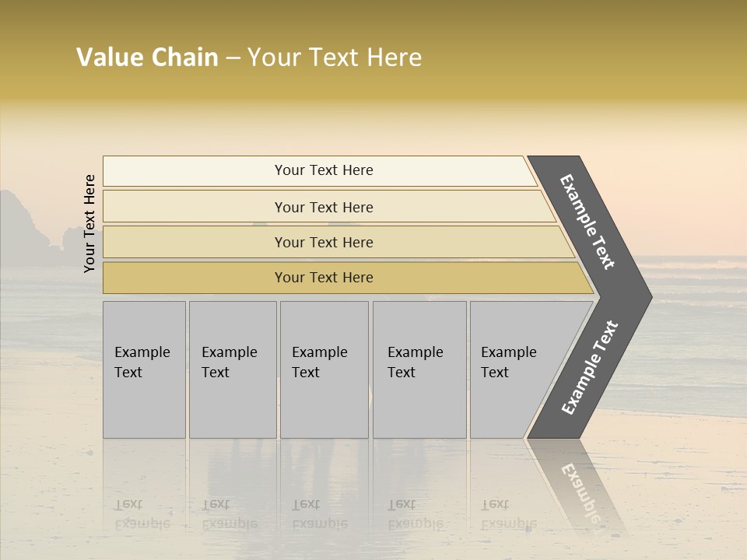Image resolution: width=747 pixels, height=560 pixels.
Task: Select the second gray "Example Text" box
Action: [x=232, y=369]
